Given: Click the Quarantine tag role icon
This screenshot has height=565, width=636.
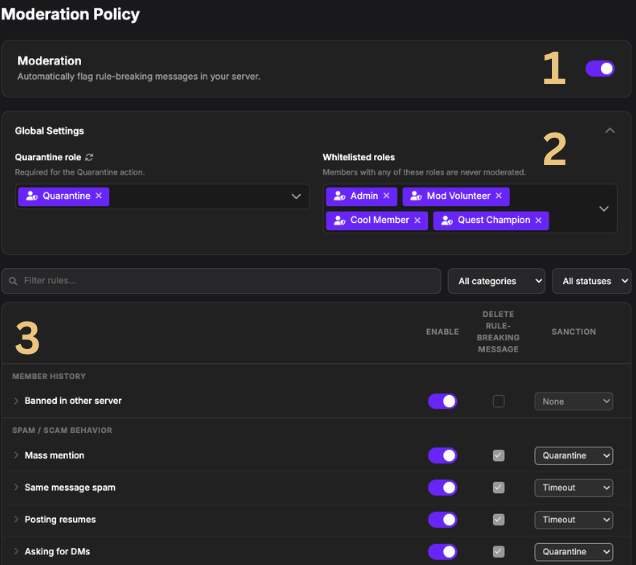Looking at the screenshot, I should click(x=32, y=196).
